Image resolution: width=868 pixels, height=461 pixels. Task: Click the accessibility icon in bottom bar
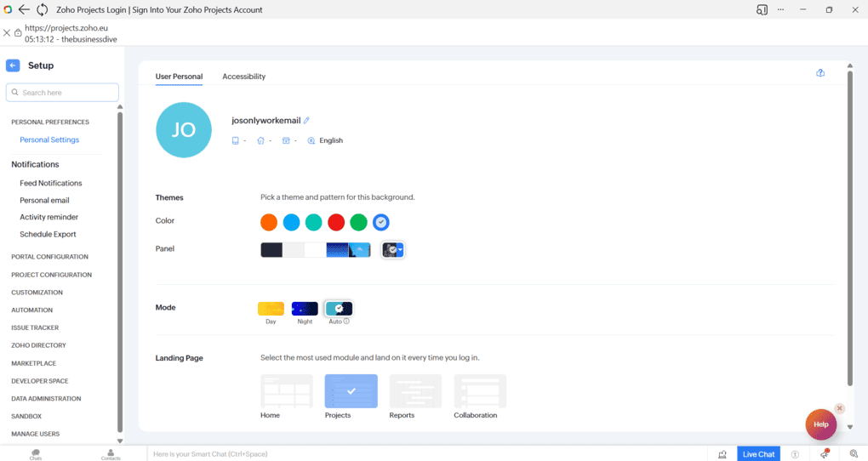coord(795,454)
